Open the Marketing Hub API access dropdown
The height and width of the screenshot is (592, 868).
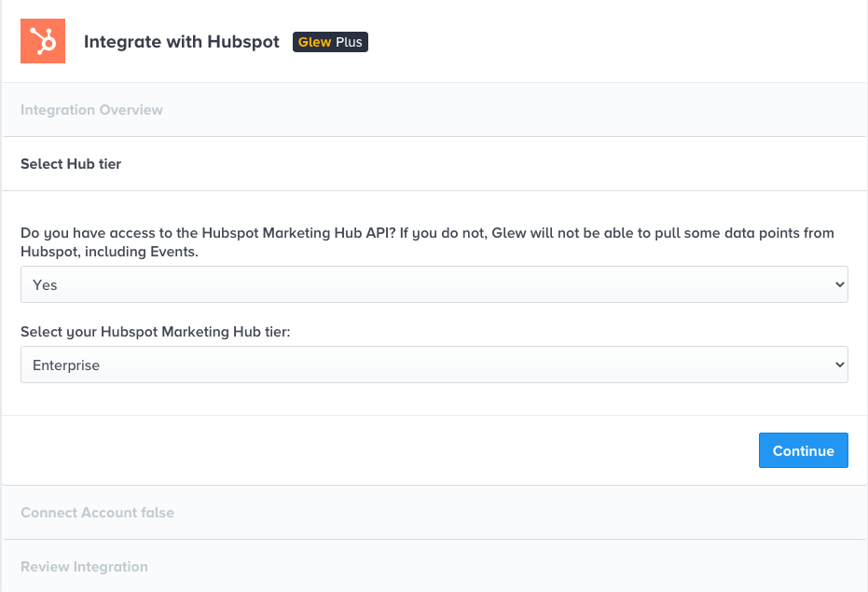pos(434,284)
